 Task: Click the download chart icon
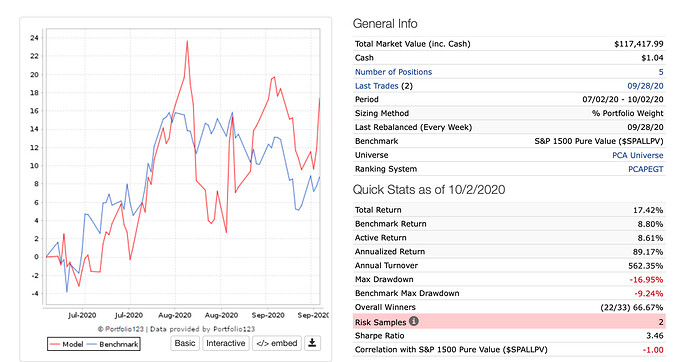tap(312, 343)
